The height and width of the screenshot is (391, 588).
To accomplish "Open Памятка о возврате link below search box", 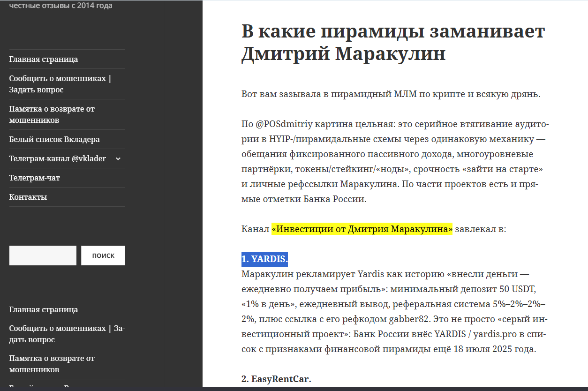I will coord(52,364).
